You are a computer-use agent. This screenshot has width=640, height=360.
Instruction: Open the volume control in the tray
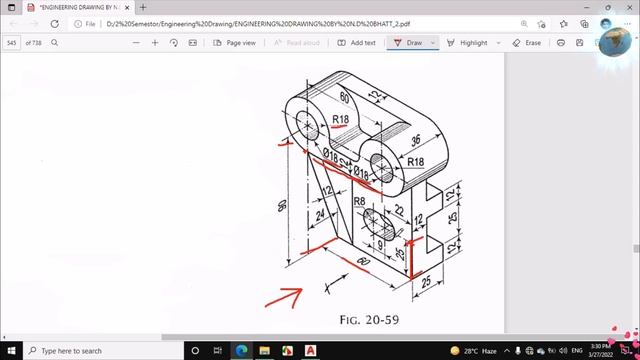click(x=564, y=351)
